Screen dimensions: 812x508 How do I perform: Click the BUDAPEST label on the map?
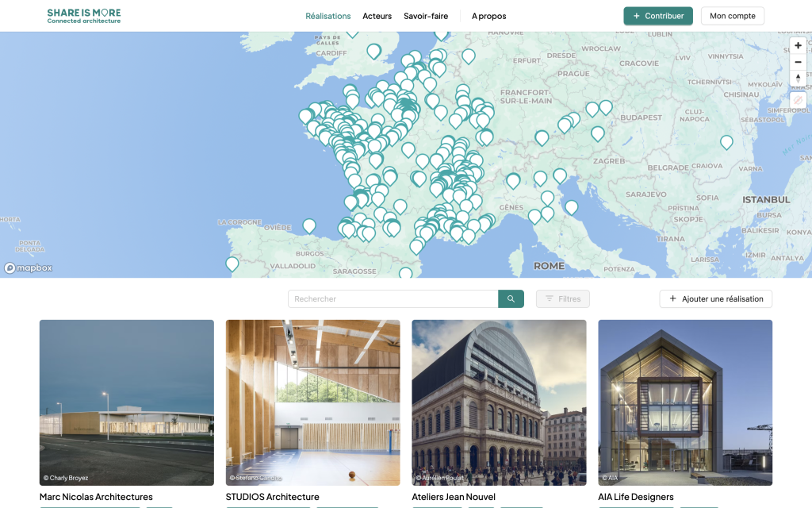point(641,117)
